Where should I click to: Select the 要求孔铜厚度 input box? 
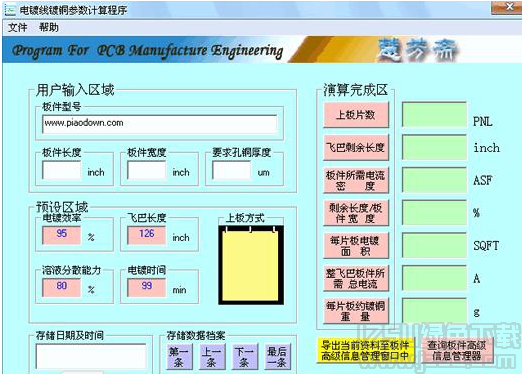tap(232, 170)
